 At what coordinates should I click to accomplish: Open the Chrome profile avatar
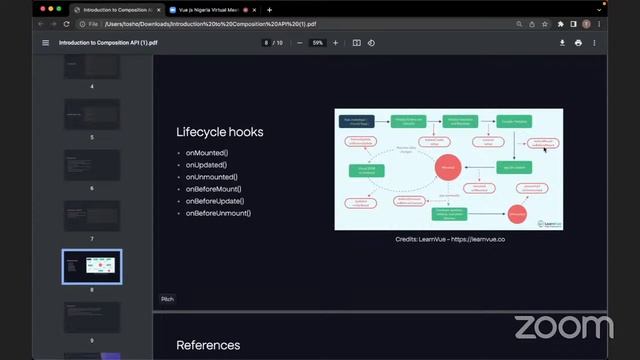[x=587, y=24]
